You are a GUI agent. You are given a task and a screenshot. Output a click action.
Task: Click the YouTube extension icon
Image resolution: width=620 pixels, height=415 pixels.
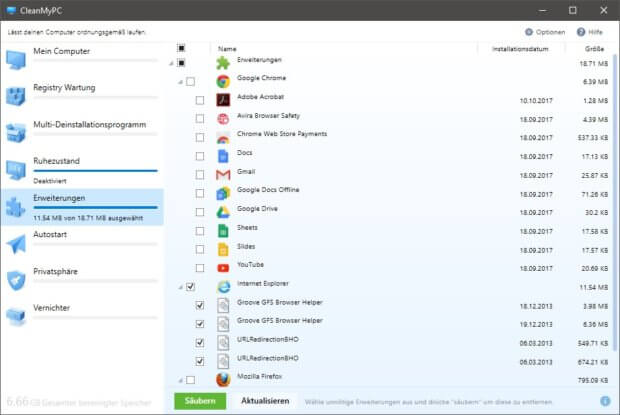click(x=224, y=267)
